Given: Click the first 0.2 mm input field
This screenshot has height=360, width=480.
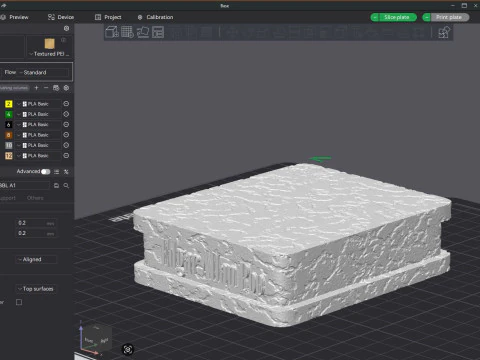Looking at the screenshot, I should coord(36,223).
